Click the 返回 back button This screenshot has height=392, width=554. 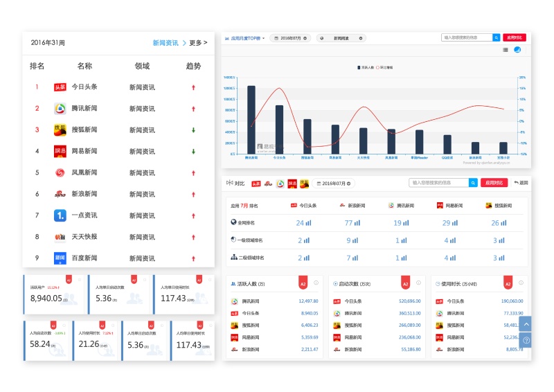[521, 183]
